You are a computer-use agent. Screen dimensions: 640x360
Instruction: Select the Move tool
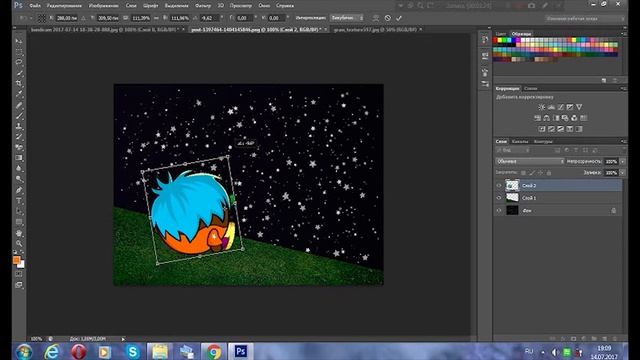tap(19, 41)
